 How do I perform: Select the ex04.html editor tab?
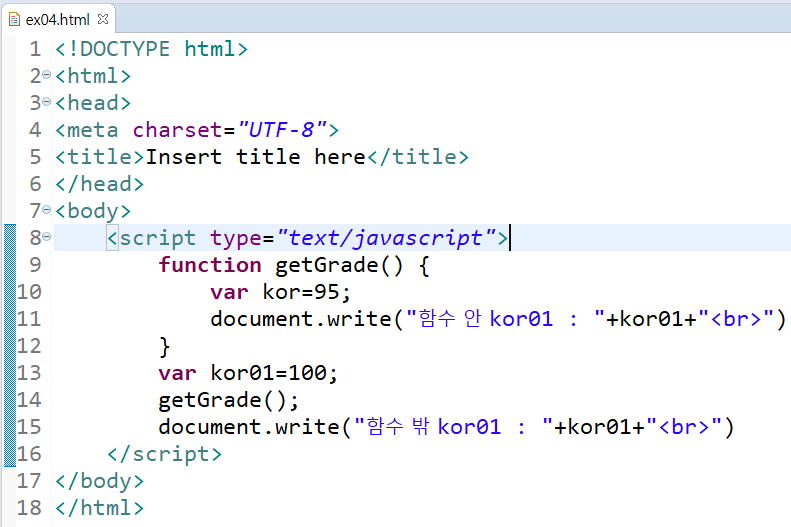point(58,19)
